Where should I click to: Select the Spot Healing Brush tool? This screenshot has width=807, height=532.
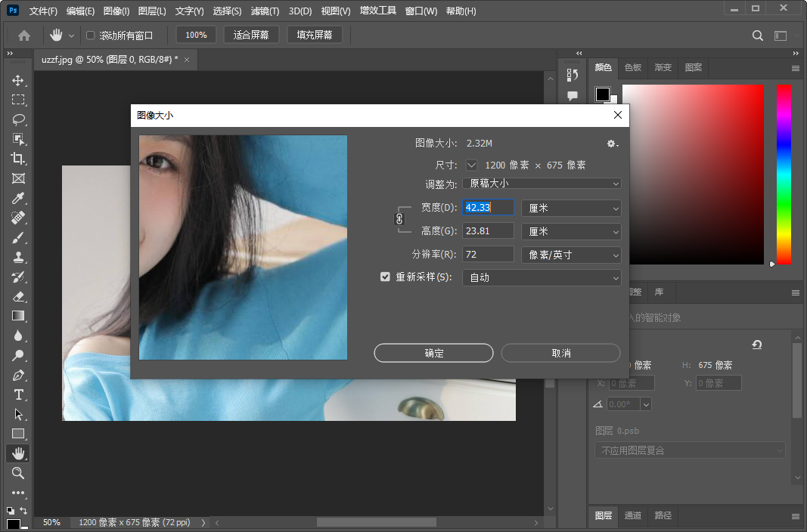click(x=18, y=218)
